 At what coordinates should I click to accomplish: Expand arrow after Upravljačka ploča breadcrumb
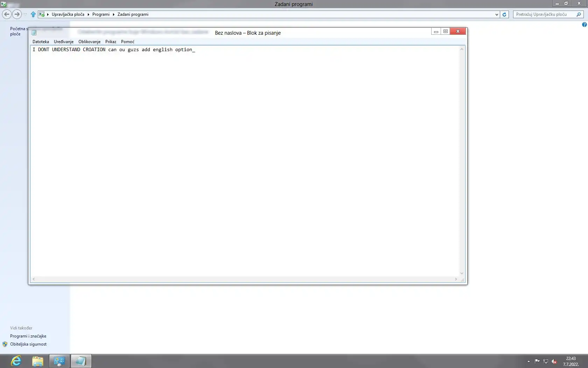(89, 14)
